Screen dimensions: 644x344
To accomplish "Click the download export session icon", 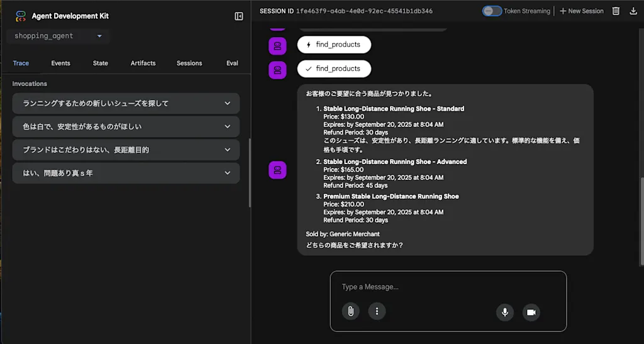I will pos(633,11).
